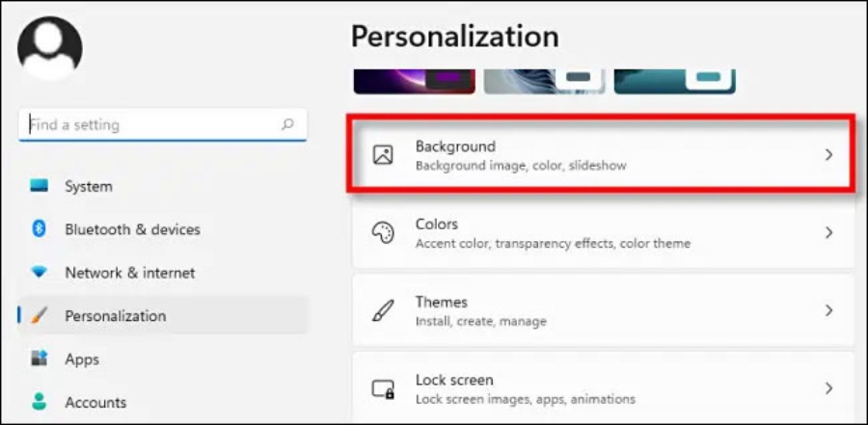Click the Apps grid icon
Screen dimensions: 868x425
tap(39, 359)
